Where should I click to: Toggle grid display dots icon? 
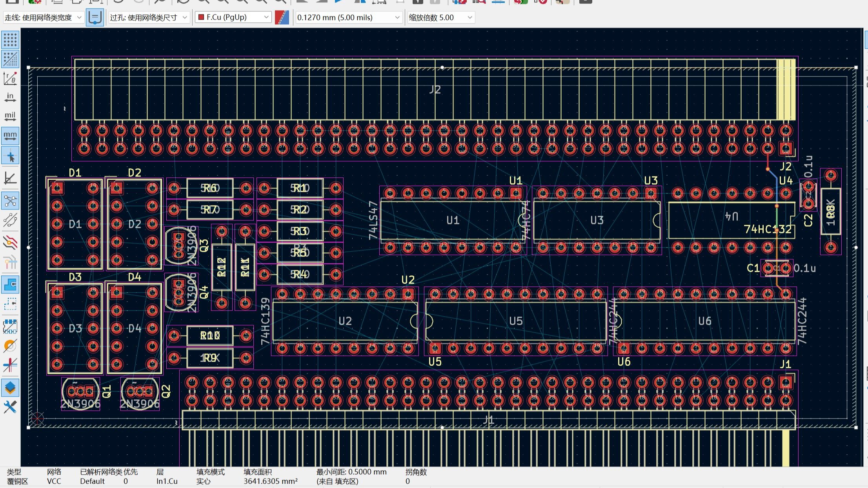click(10, 40)
